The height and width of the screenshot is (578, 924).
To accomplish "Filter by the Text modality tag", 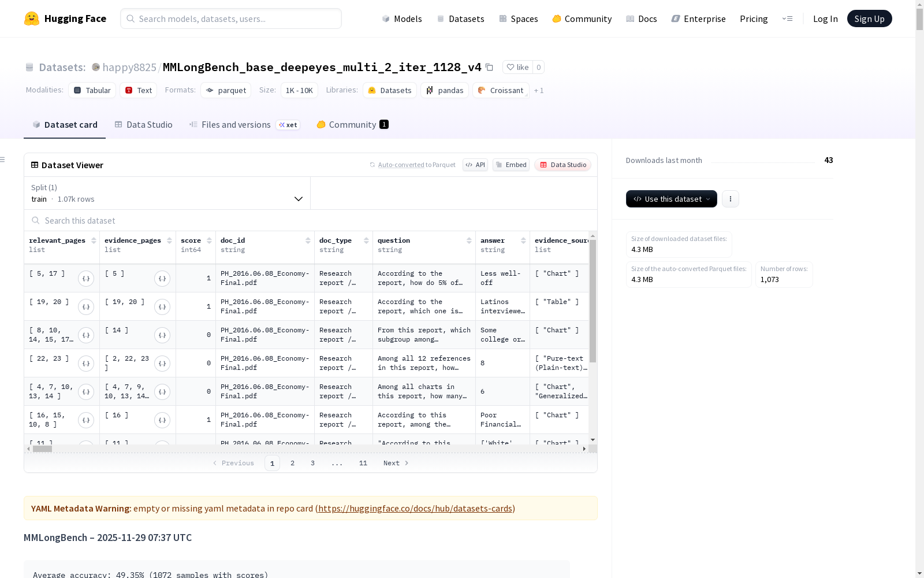I will coord(139,90).
